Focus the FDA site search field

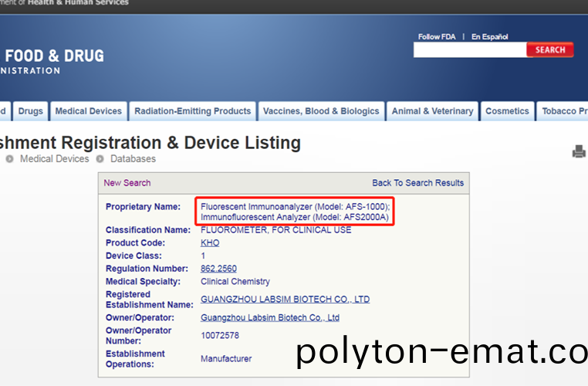[470, 49]
